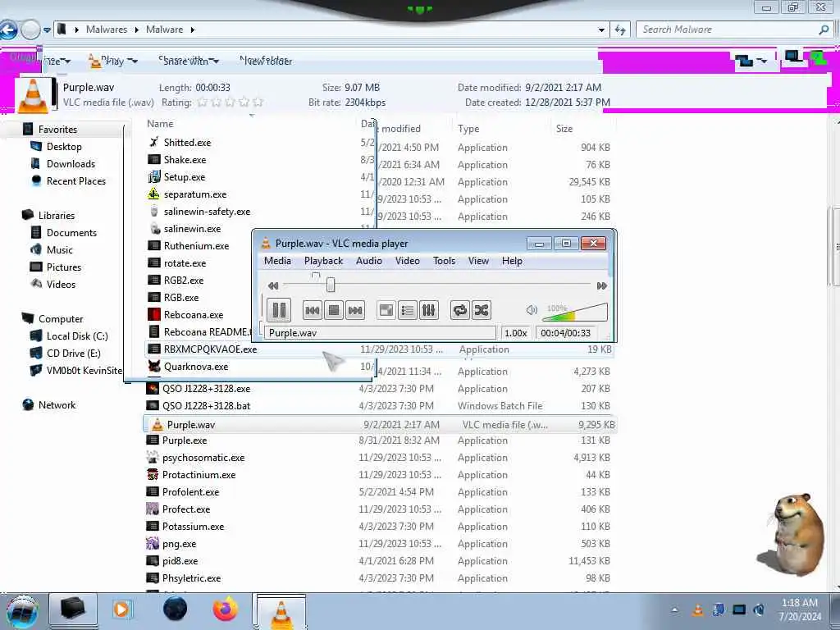Open VLC Audio menu

[369, 261]
